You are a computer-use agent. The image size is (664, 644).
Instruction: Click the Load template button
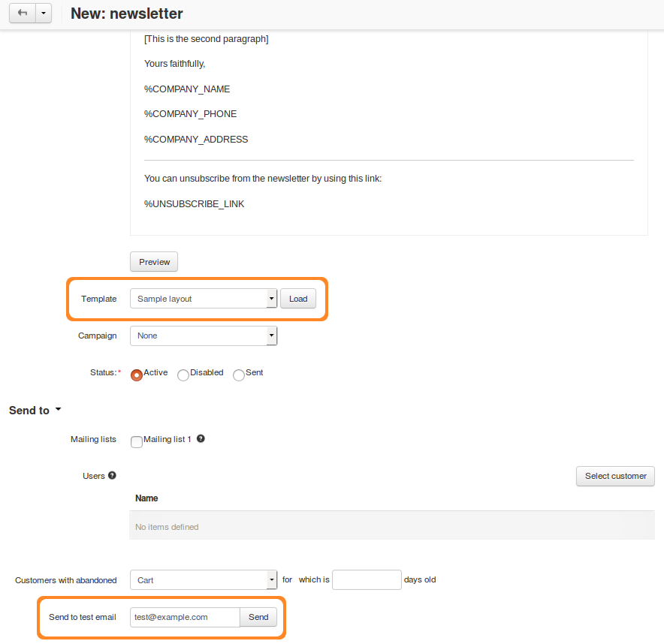pos(298,299)
